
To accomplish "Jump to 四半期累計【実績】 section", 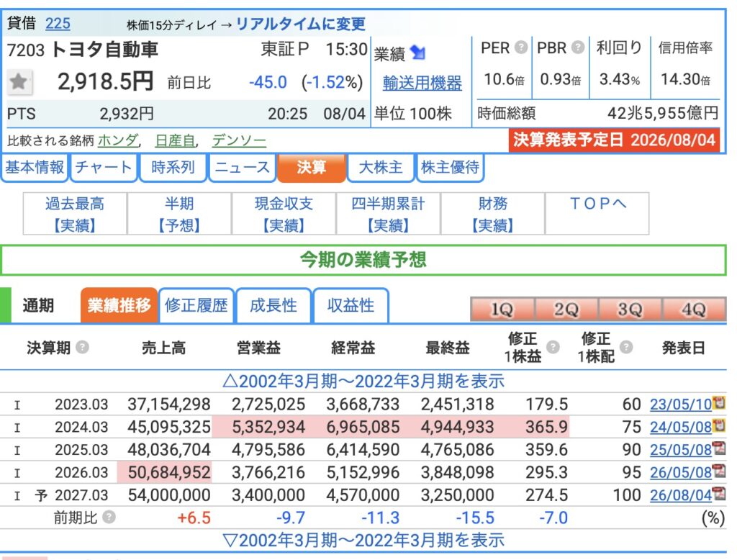I will click(388, 214).
